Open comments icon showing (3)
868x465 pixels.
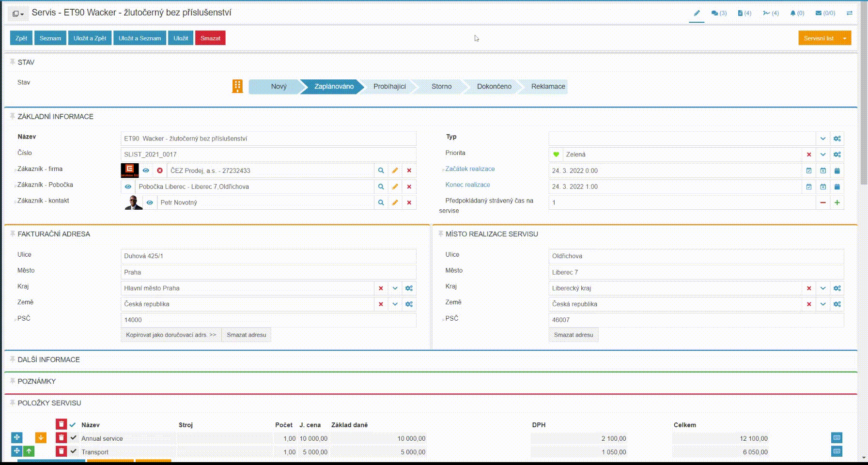pyautogui.click(x=718, y=13)
